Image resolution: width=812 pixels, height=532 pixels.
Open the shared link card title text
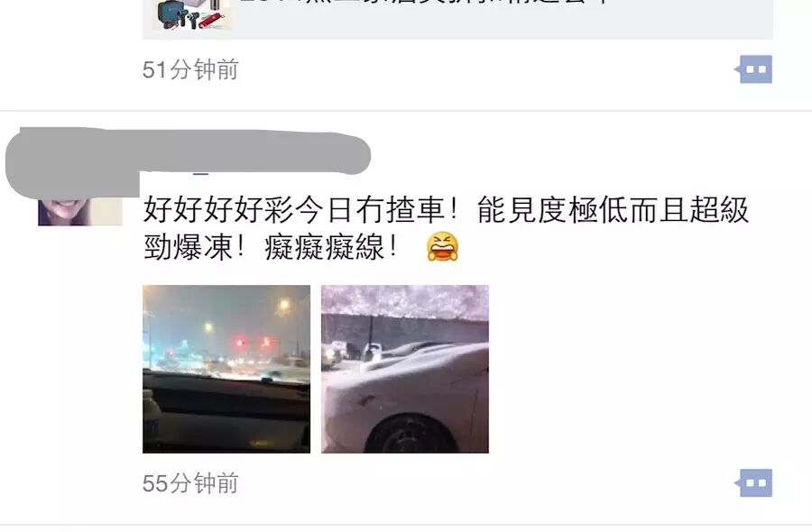(x=425, y=2)
